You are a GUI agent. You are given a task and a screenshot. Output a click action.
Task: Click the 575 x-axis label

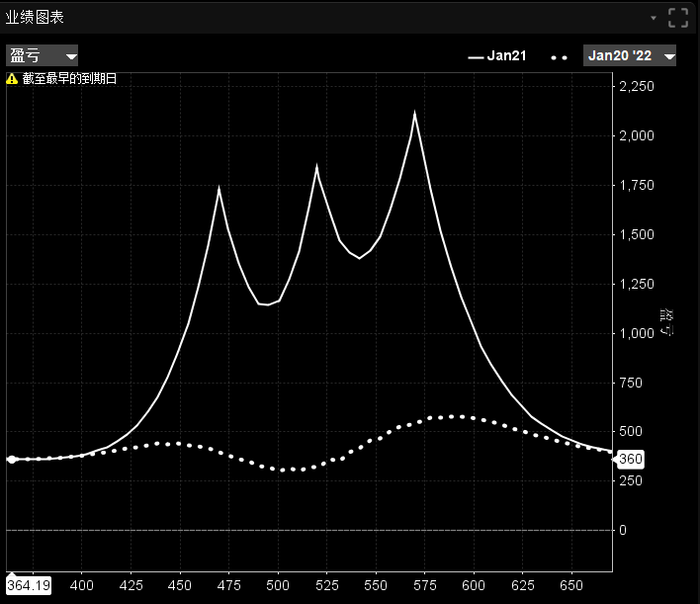pyautogui.click(x=424, y=585)
